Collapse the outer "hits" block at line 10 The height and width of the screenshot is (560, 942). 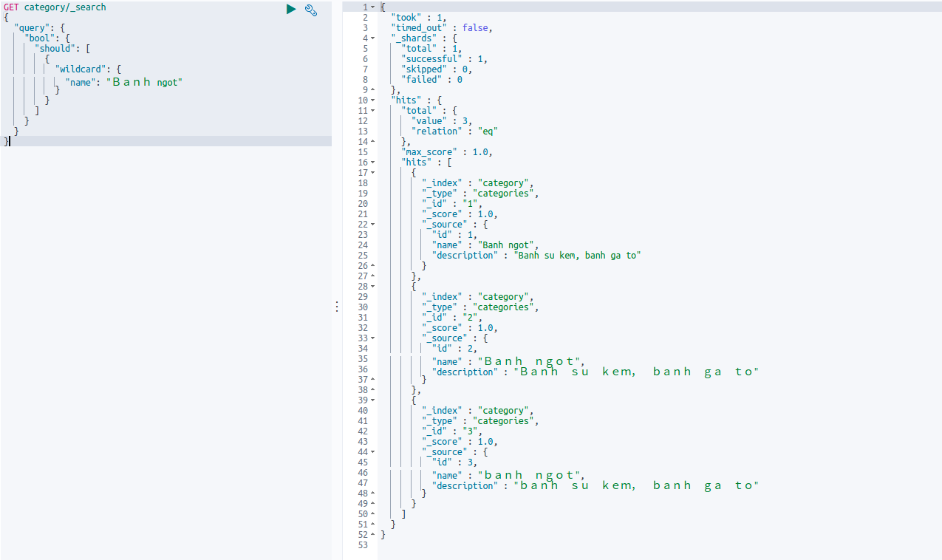(x=373, y=100)
